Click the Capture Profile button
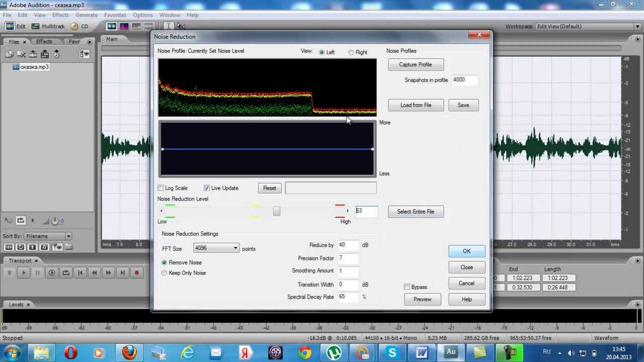 pos(416,64)
